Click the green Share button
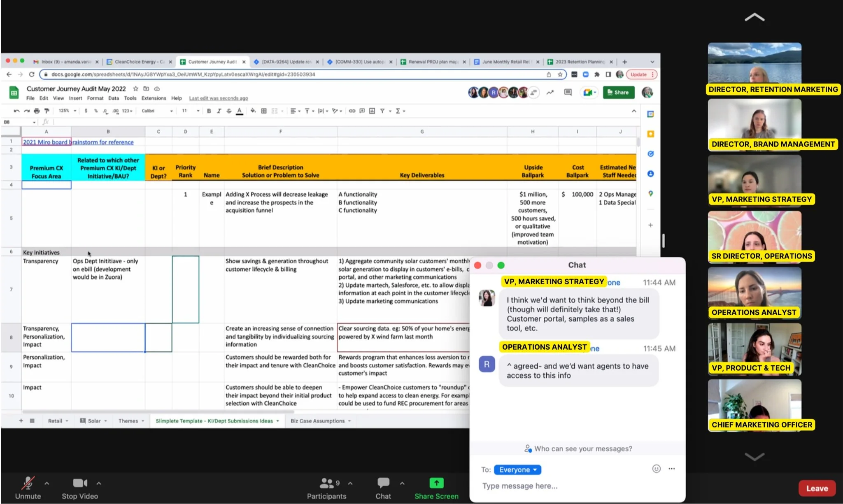Viewport: 843px width, 504px height. coord(618,93)
